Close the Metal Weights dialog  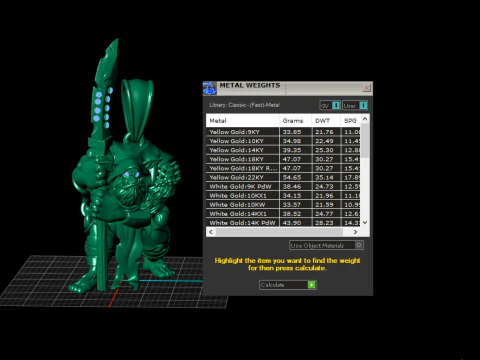point(366,87)
